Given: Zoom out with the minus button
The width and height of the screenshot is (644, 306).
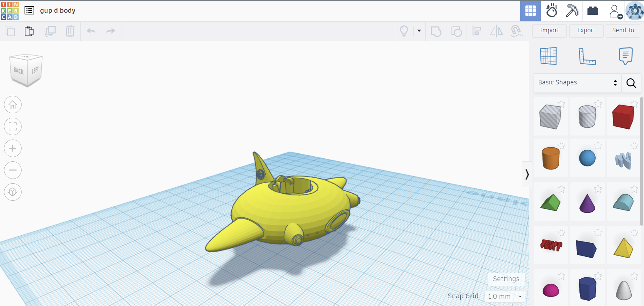Looking at the screenshot, I should pos(13,170).
